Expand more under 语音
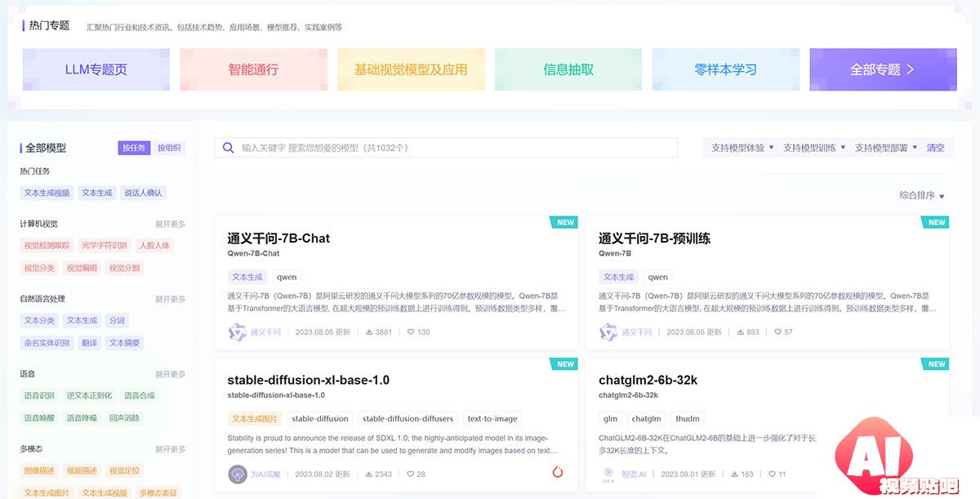Image resolution: width=980 pixels, height=499 pixels. tap(170, 374)
